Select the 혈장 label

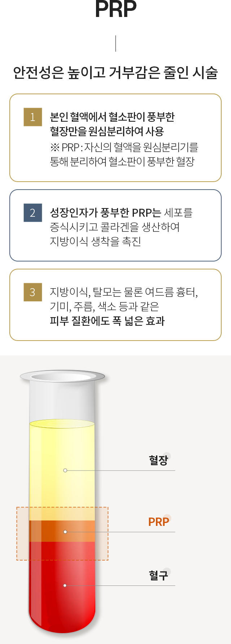[158, 460]
